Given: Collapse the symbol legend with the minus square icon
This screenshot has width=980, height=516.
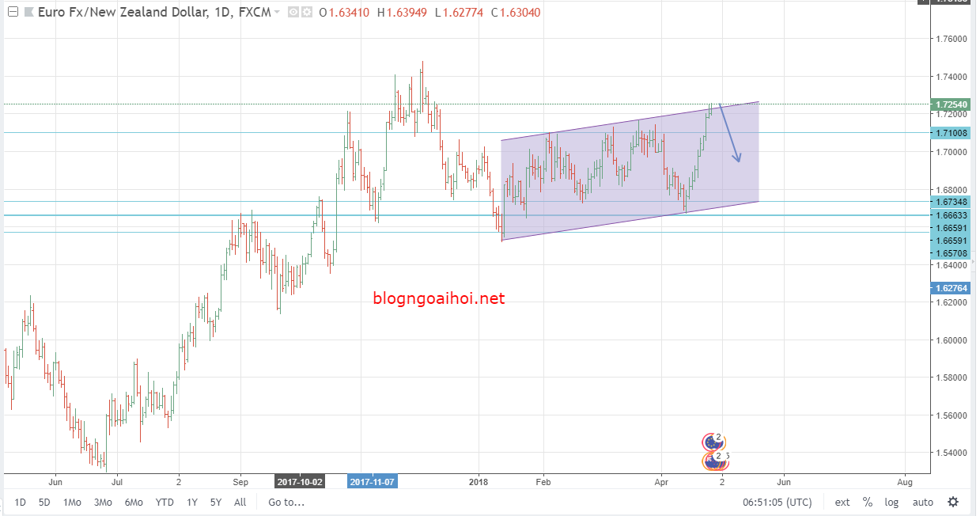Looking at the screenshot, I should pyautogui.click(x=11, y=12).
